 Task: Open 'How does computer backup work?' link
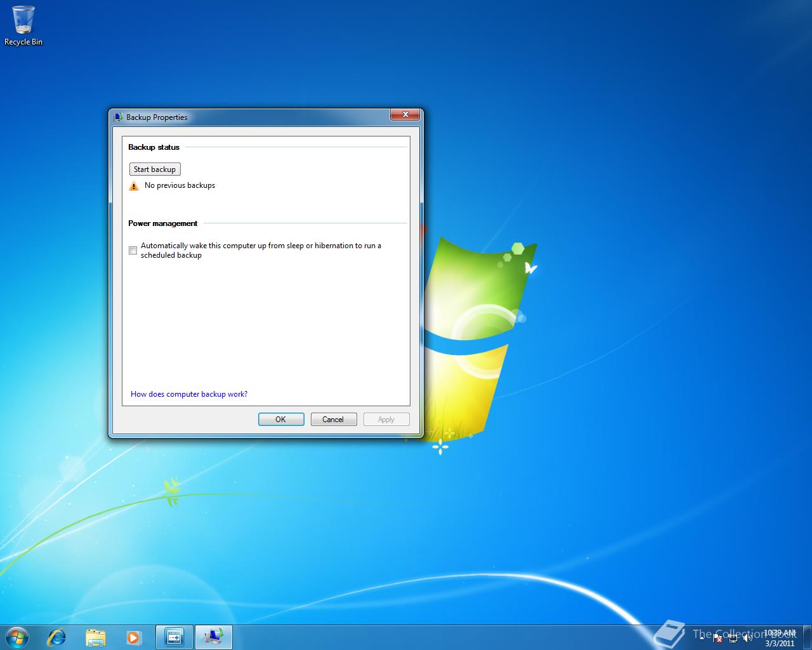(x=189, y=394)
